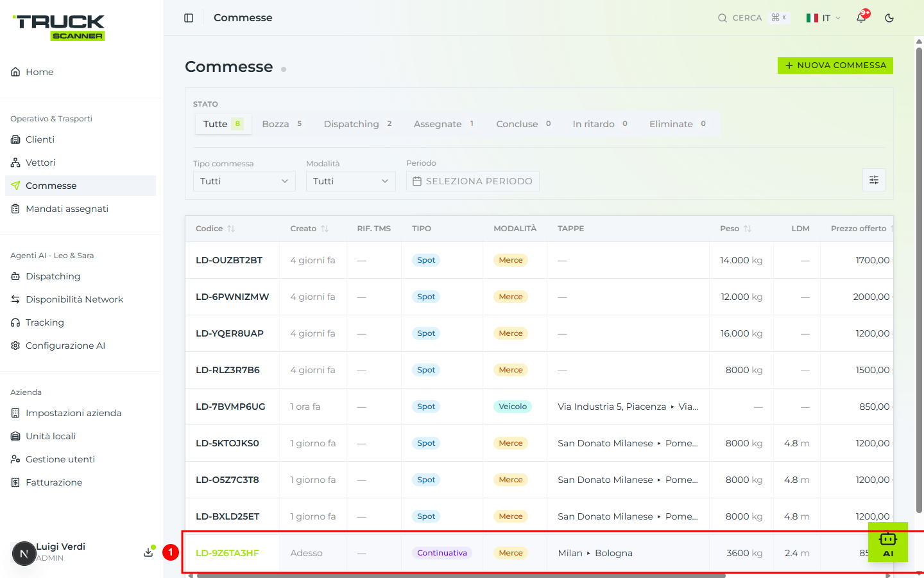
Task: Open Impostazioni azienda
Action: pyautogui.click(x=80, y=413)
